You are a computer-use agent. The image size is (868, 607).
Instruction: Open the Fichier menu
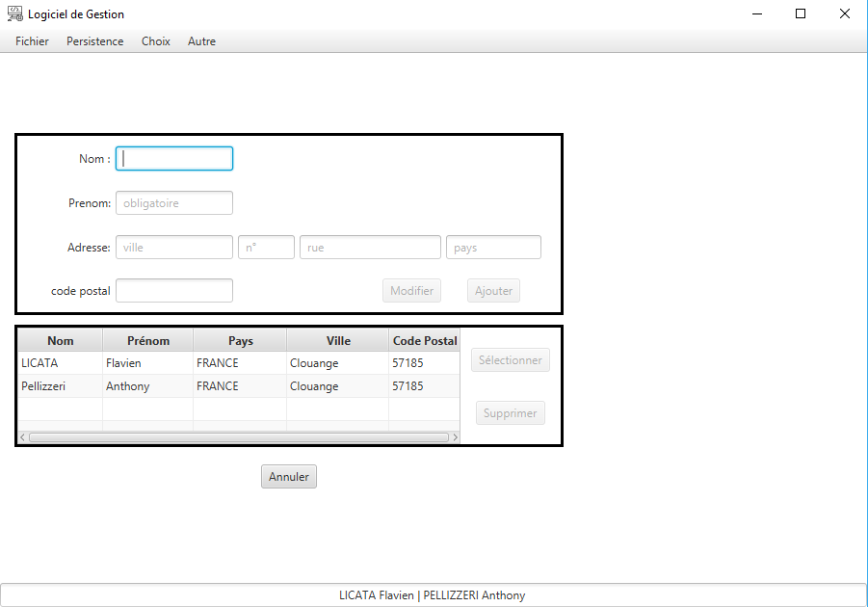pyautogui.click(x=32, y=41)
